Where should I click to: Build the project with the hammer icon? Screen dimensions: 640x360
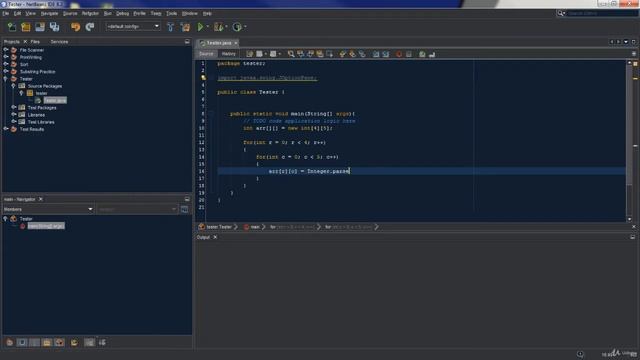point(171,27)
